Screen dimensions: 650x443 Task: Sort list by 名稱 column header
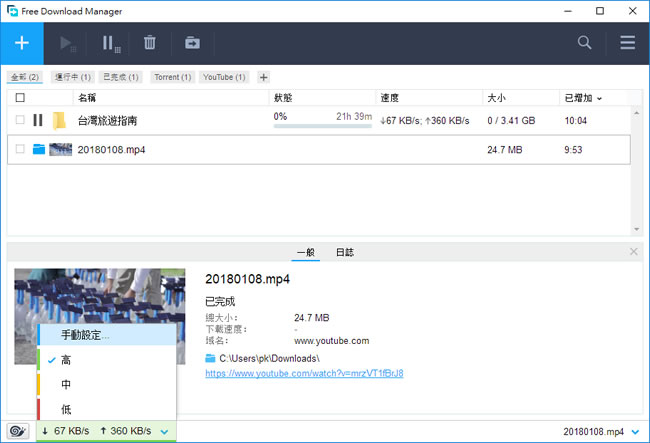coord(87,98)
